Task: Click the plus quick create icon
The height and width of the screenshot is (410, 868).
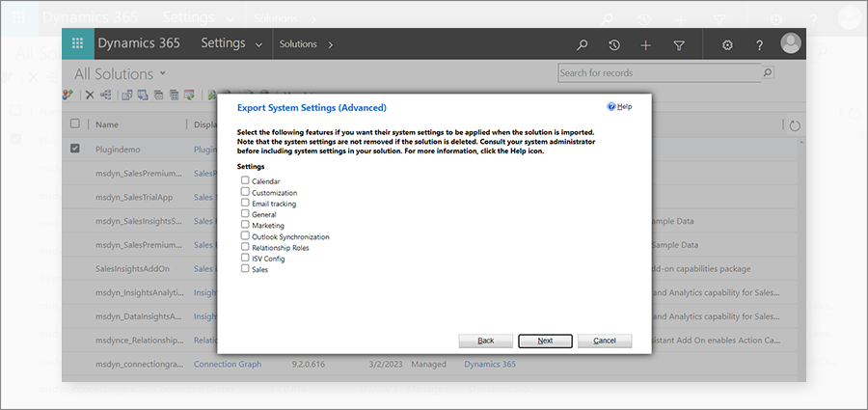Action: (x=645, y=45)
